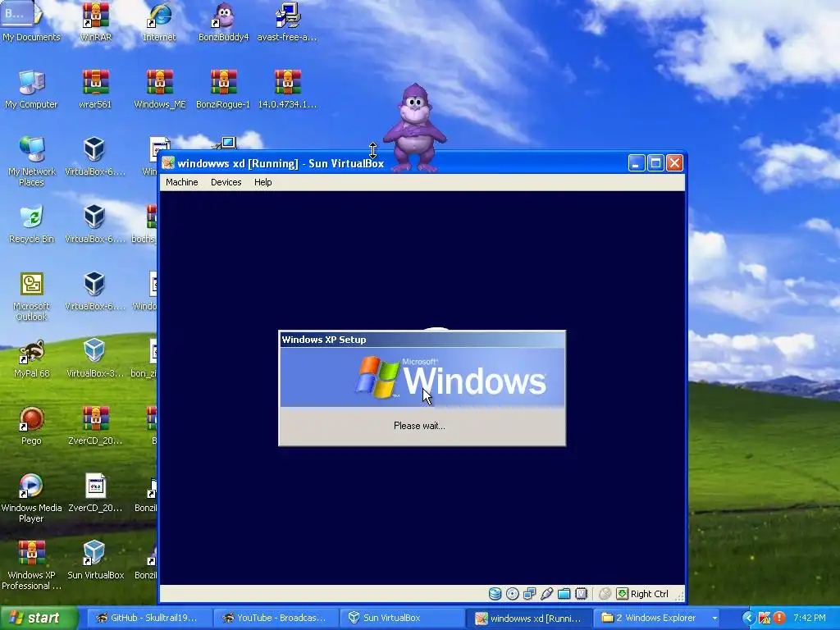This screenshot has width=840, height=630.
Task: Select the VirtualBox-3... installer icon
Action: pos(95,358)
